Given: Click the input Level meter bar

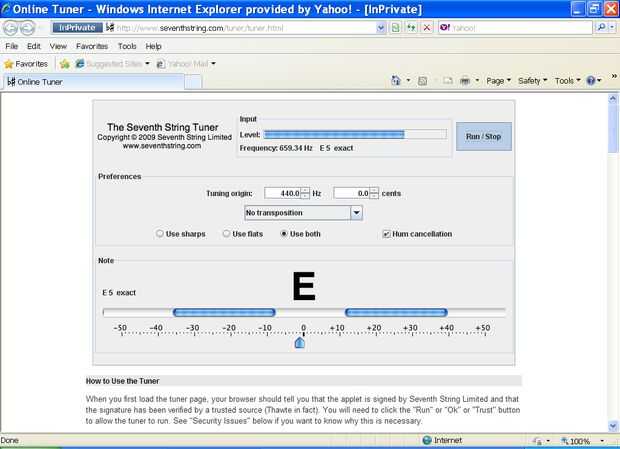Looking at the screenshot, I should (x=355, y=134).
